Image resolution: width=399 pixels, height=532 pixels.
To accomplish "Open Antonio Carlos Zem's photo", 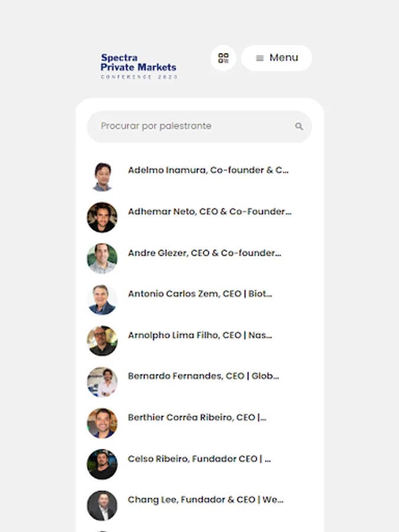I will pos(102,300).
